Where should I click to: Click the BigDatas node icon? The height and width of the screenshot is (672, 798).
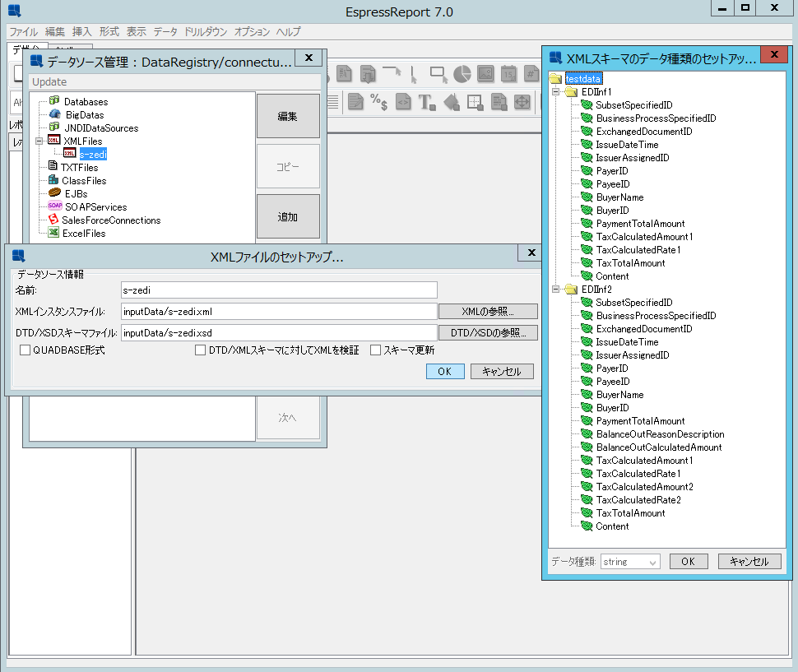(x=54, y=114)
